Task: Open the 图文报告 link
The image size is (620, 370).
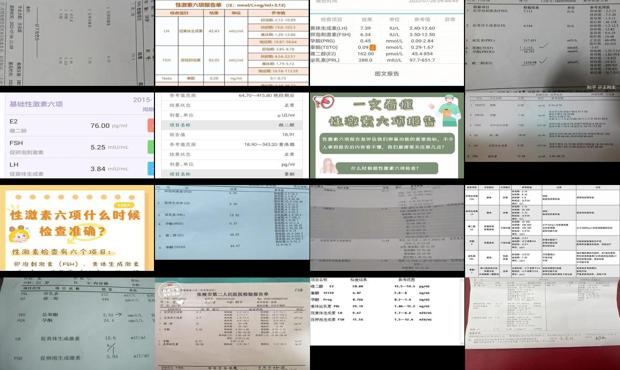Action: coord(387,74)
